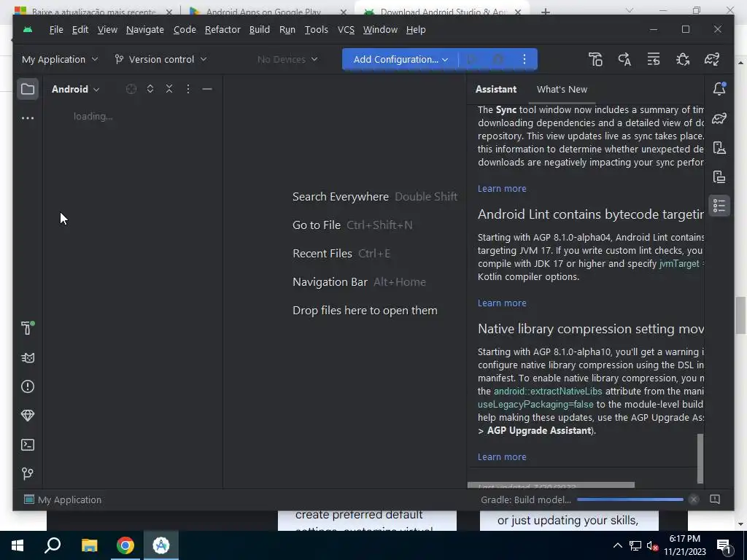Image resolution: width=747 pixels, height=560 pixels.
Task: Open the Tools menu
Action: coord(317,29)
